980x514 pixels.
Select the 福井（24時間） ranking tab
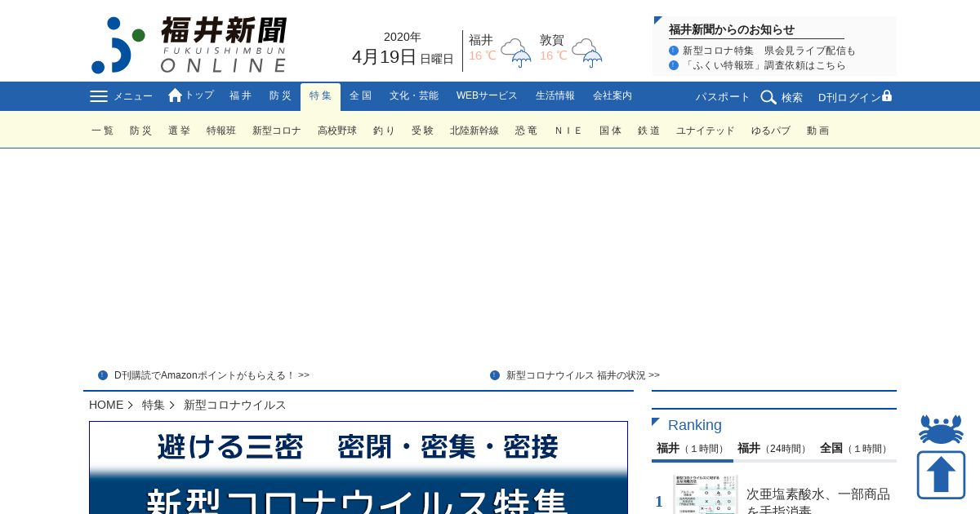(774, 449)
